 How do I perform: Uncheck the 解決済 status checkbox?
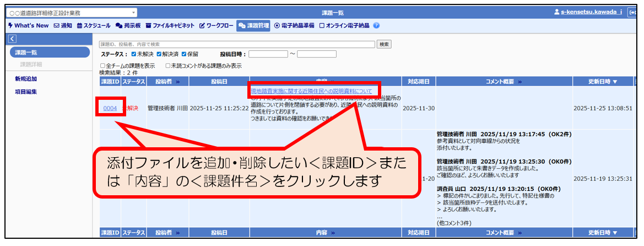[159, 54]
